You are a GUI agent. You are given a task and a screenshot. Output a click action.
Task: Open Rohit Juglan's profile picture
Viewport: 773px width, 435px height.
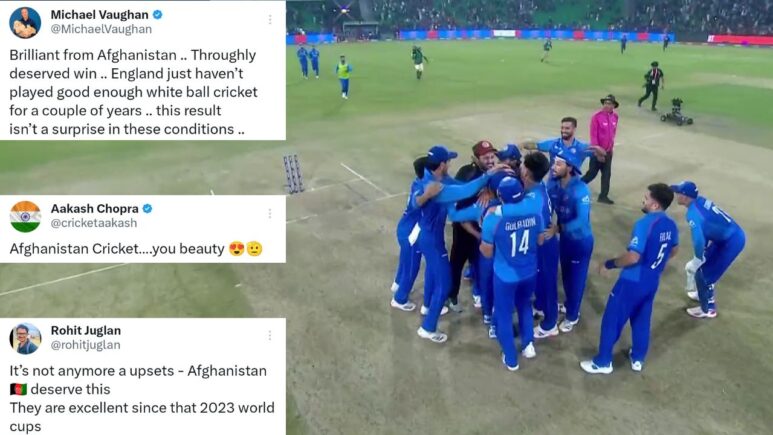tap(25, 339)
